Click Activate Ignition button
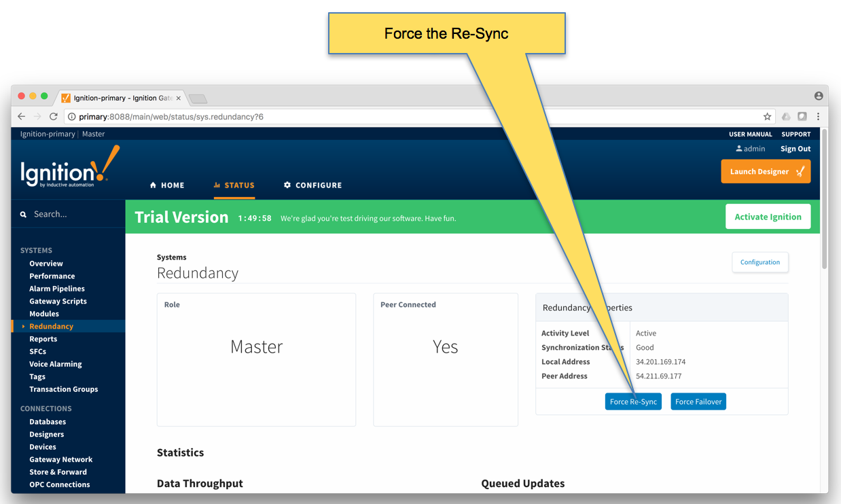Viewport: 841px width, 504px height. tap(768, 217)
